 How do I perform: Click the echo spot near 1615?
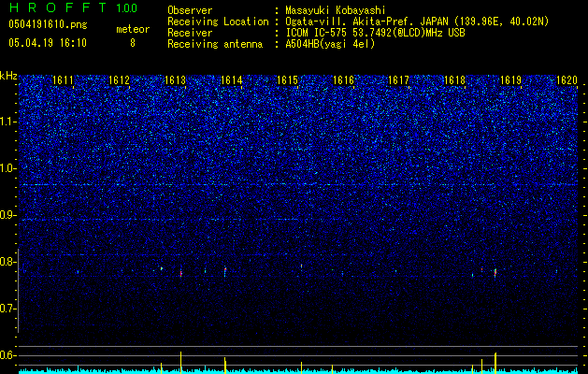coord(301,266)
